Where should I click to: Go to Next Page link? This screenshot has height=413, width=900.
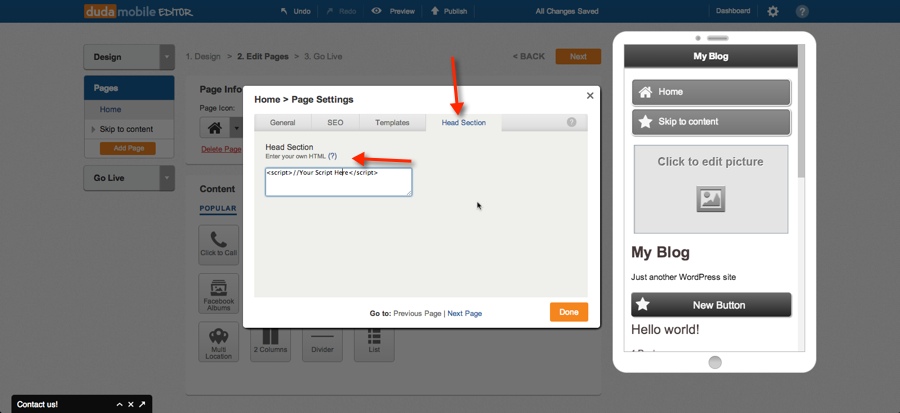464,313
